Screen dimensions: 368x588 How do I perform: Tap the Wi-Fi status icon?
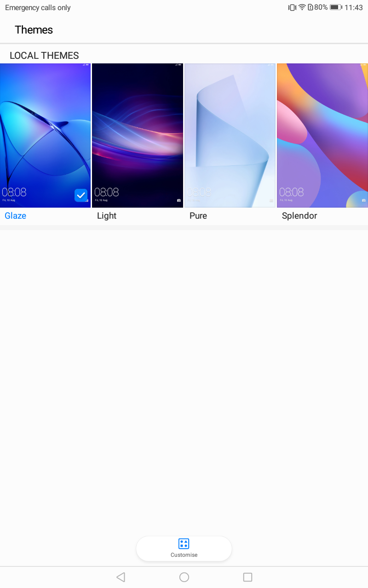point(302,7)
